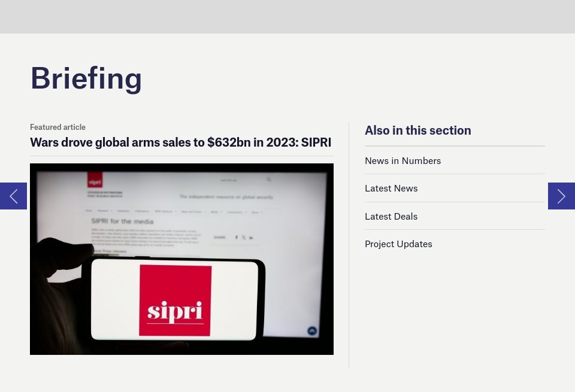
Task: Navigate to Project Updates
Action: pyautogui.click(x=398, y=244)
